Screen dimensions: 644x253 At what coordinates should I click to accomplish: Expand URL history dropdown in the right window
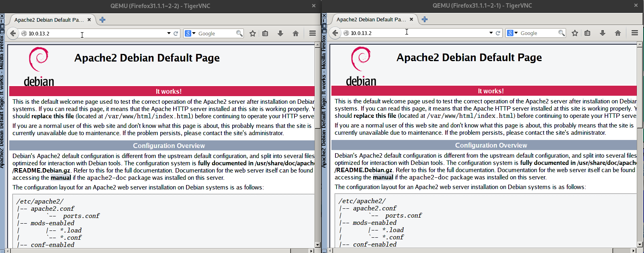(491, 33)
